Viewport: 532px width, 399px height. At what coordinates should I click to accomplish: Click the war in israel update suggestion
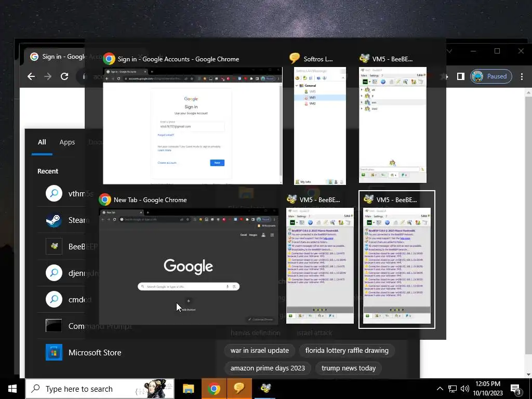click(260, 351)
